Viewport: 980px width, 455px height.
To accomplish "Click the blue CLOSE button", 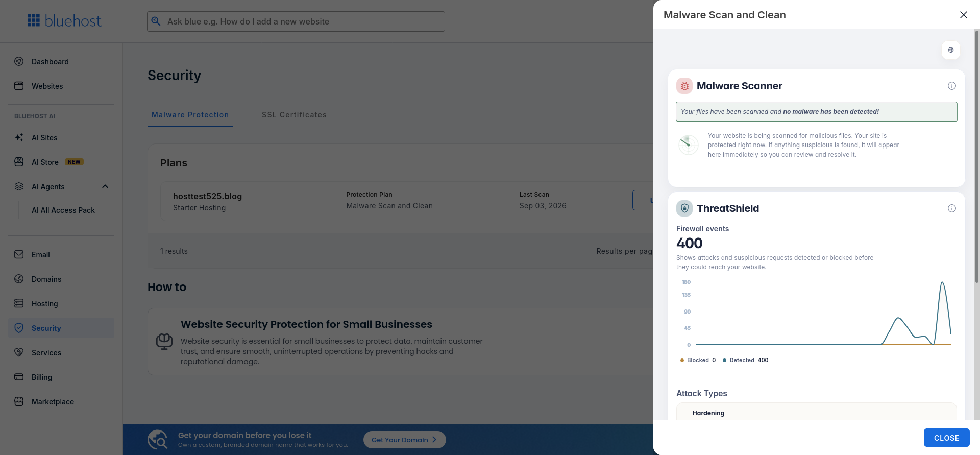I will tap(946, 438).
